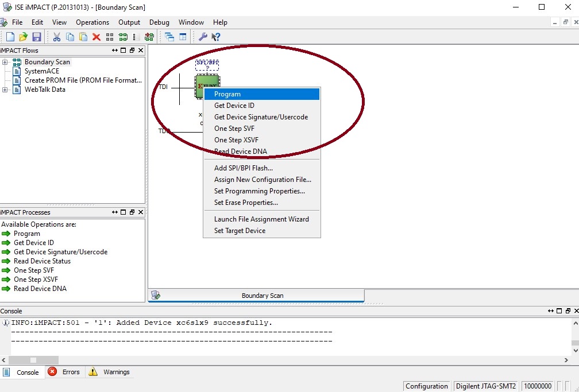This screenshot has height=392, width=579.
Task: Click the console scroll-up arrow
Action: coord(576,323)
